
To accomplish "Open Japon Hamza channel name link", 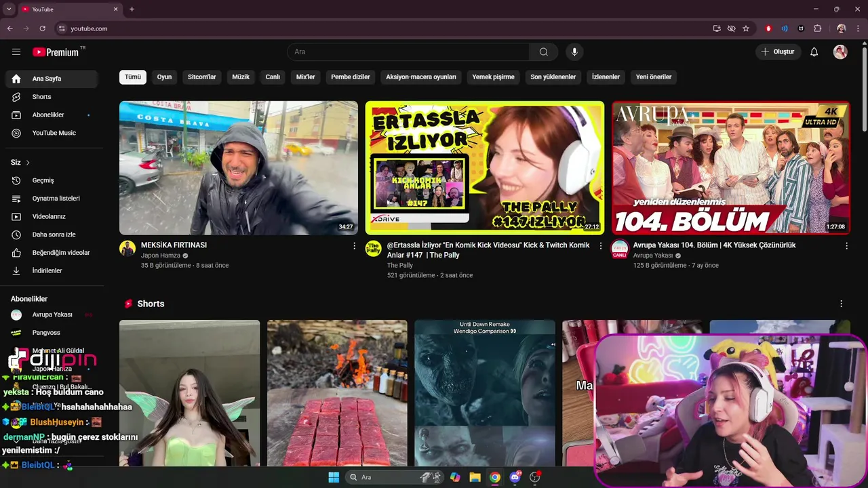I will (x=161, y=256).
